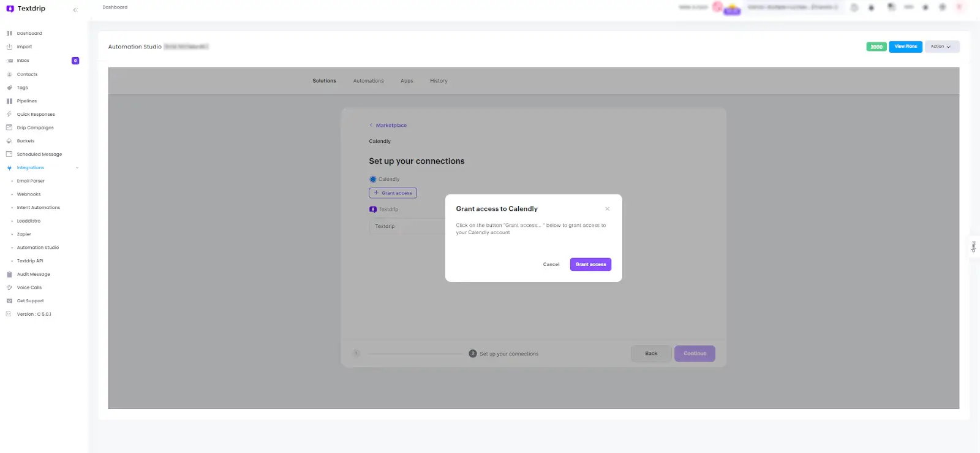Click the Set up your connections heading
Screen dimensions: 980x453
tap(417, 161)
